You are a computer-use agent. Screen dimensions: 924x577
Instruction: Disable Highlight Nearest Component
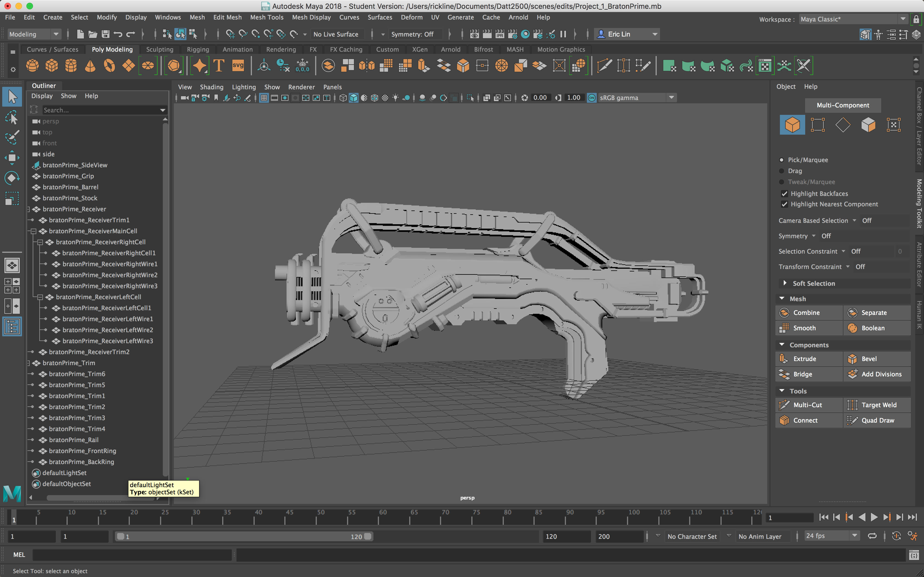785,204
